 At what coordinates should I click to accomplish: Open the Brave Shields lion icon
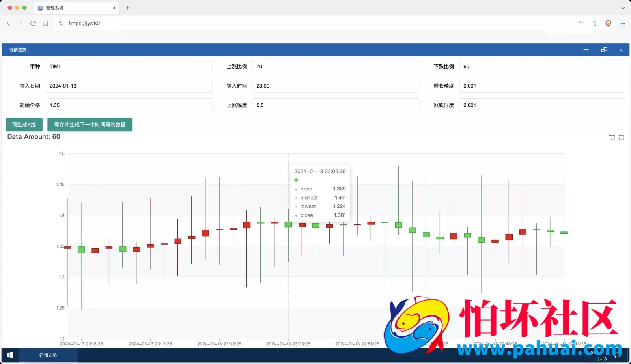[608, 23]
